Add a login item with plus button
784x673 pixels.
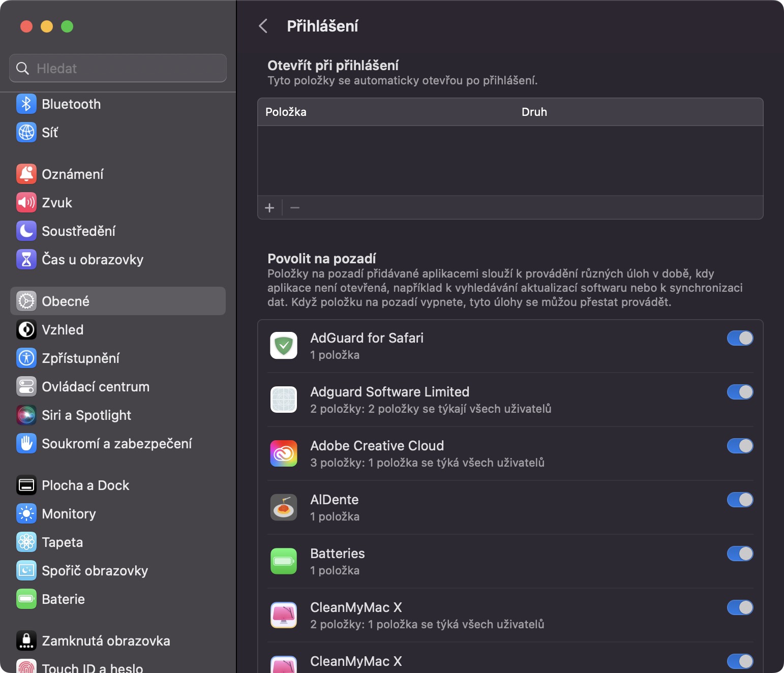(269, 208)
